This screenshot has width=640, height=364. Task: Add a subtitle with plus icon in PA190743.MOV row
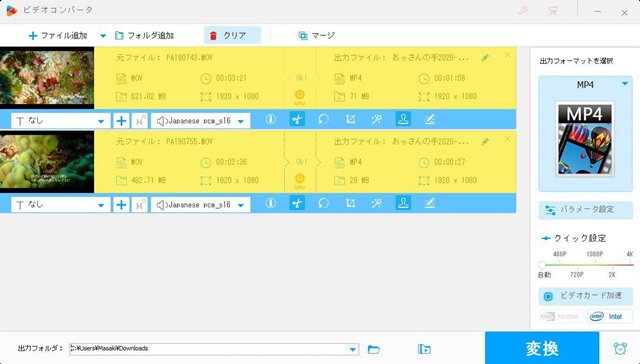click(121, 121)
